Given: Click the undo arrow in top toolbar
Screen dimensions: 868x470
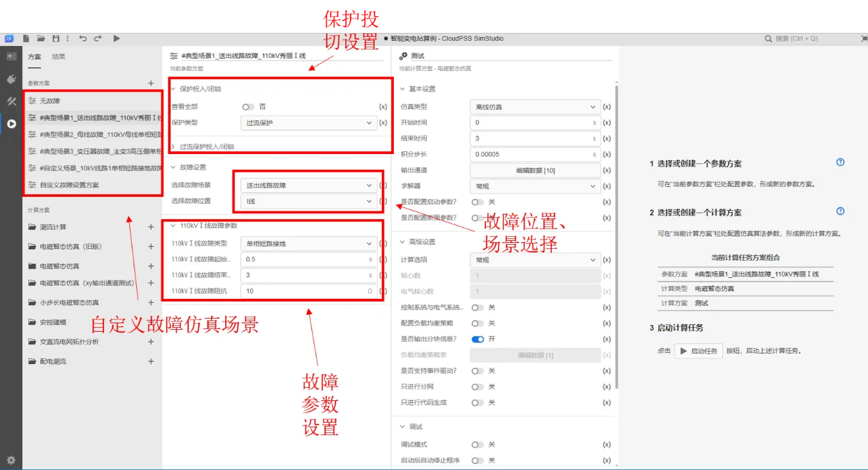Looking at the screenshot, I should 83,39.
